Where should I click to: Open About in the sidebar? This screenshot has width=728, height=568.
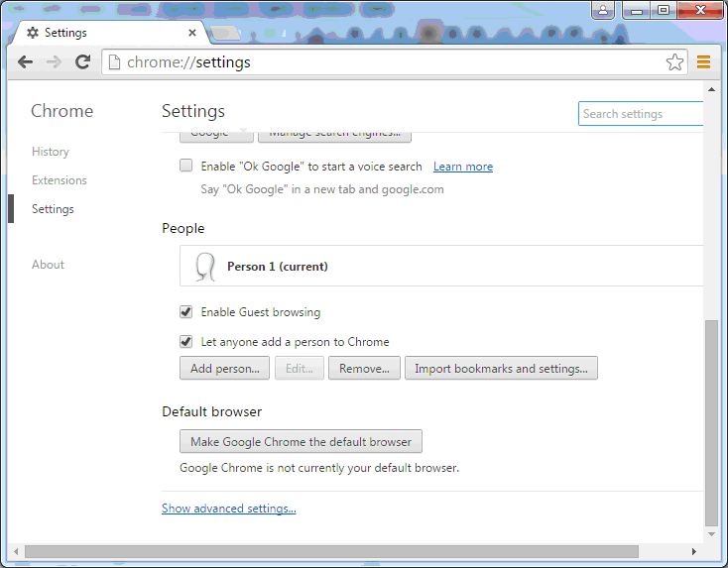pos(48,265)
